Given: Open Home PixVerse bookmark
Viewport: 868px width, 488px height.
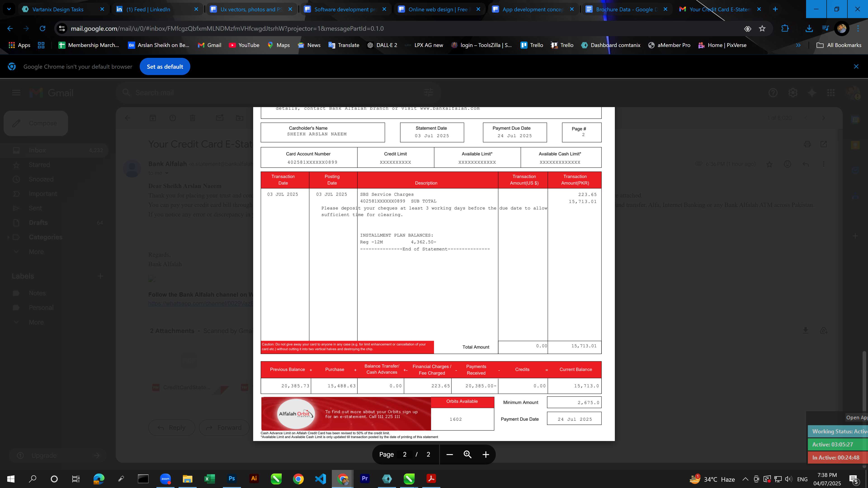Looking at the screenshot, I should [x=722, y=45].
